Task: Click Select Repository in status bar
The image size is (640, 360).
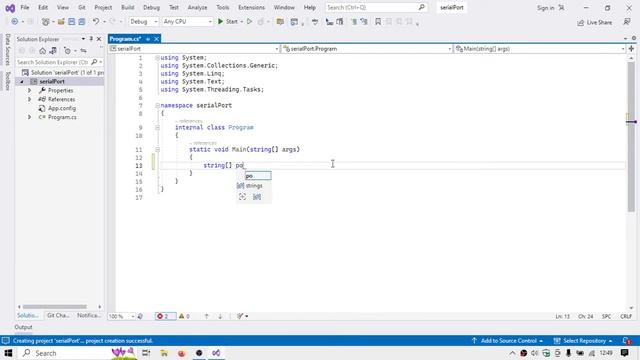Action: [x=584, y=340]
